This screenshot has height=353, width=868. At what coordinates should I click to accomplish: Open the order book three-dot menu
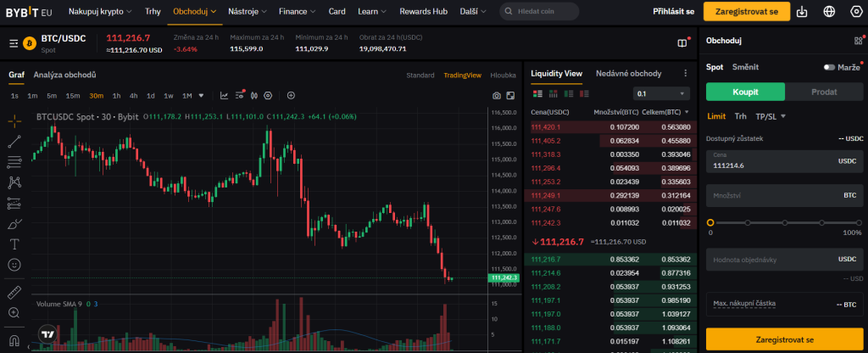click(685, 73)
